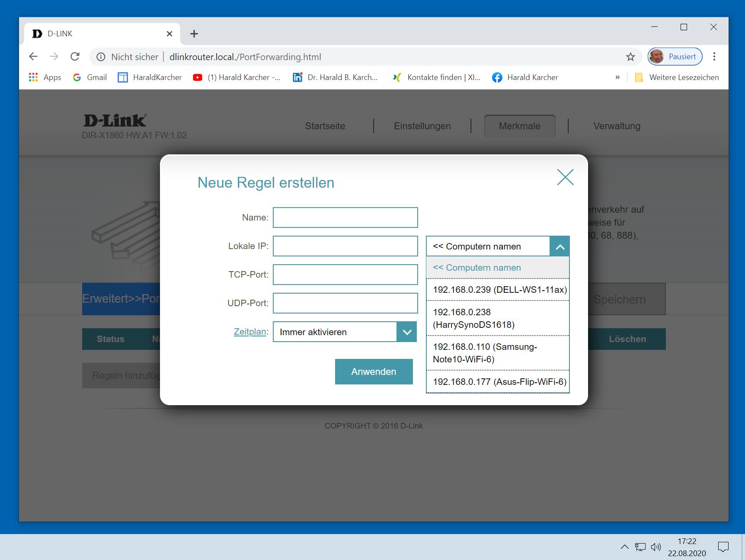Image resolution: width=745 pixels, height=560 pixels.
Task: Minimize the Chrome window
Action: 654,27
